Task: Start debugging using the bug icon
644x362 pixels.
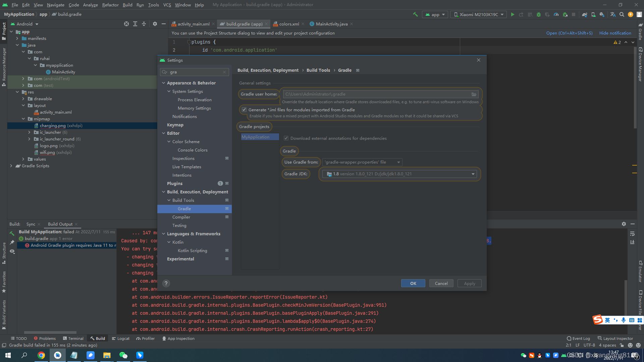Action: coord(538,14)
